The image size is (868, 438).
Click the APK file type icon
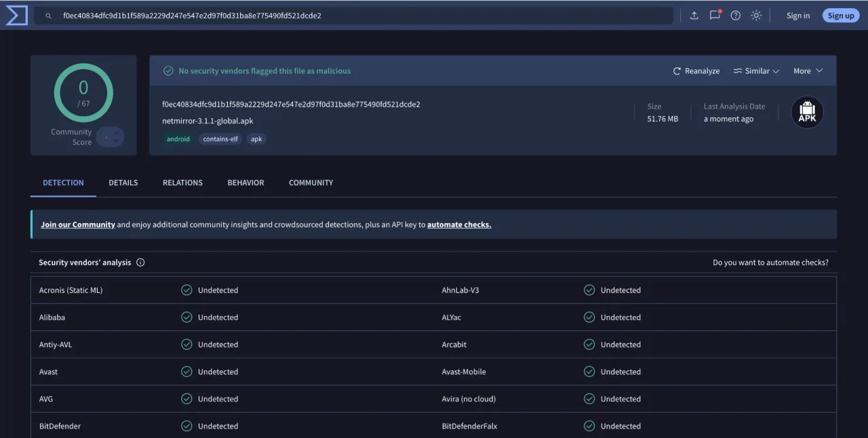point(807,113)
